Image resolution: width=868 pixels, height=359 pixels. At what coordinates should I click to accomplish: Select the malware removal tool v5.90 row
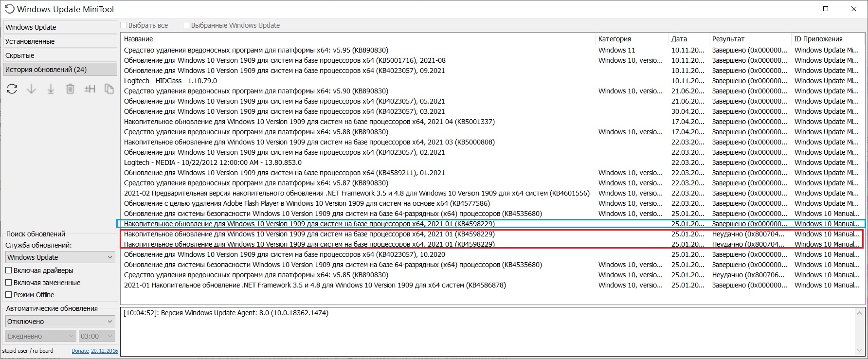492,91
